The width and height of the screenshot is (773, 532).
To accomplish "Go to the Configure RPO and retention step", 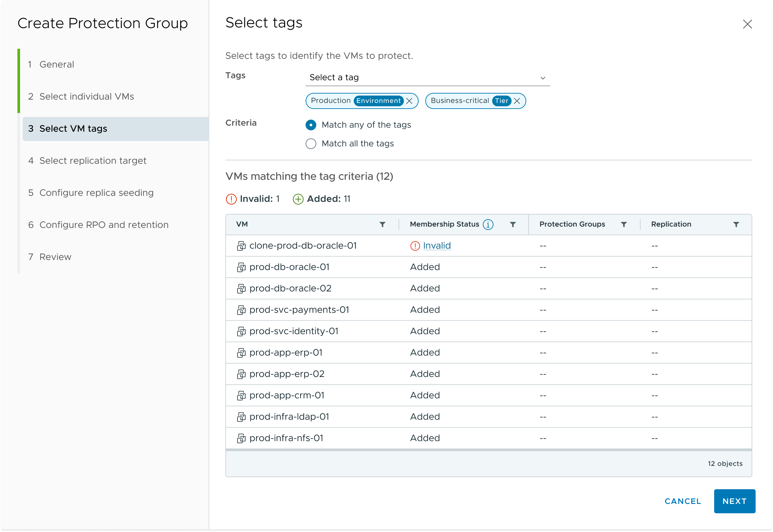I will [104, 225].
